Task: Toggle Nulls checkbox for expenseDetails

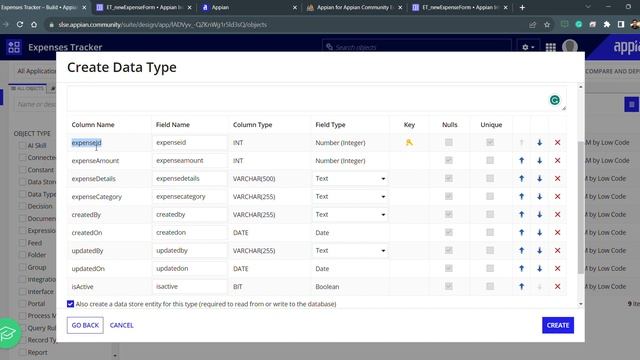Action: (449, 178)
